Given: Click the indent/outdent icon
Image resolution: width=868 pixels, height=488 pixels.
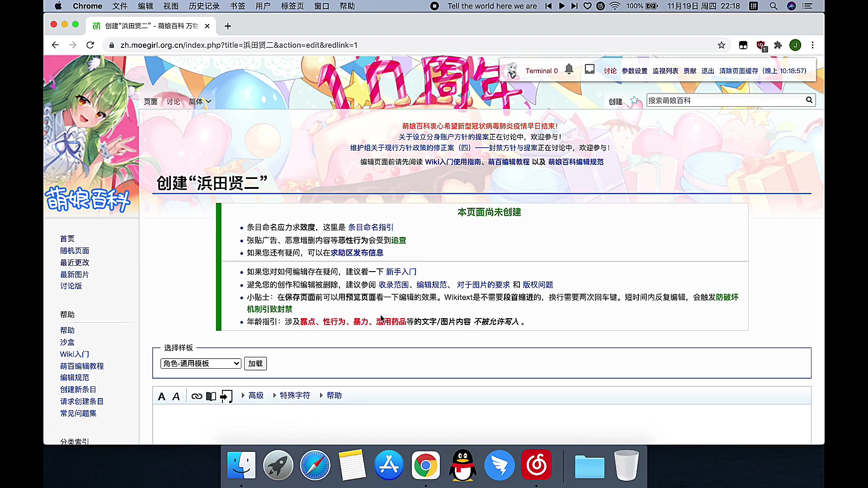Looking at the screenshot, I should (226, 395).
